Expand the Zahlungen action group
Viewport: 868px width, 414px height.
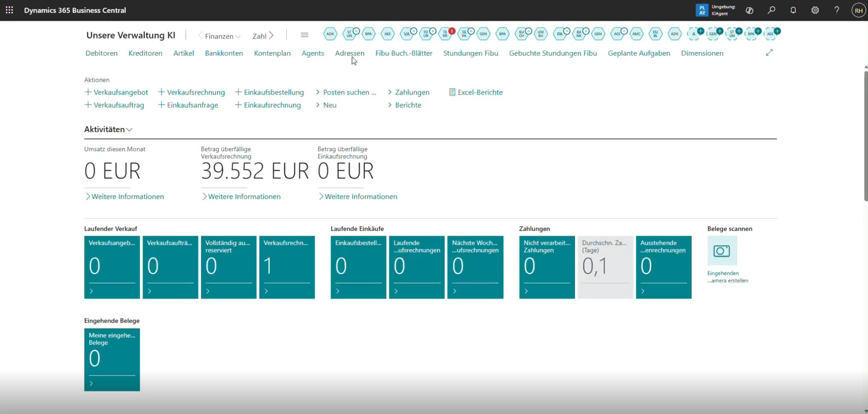(408, 92)
